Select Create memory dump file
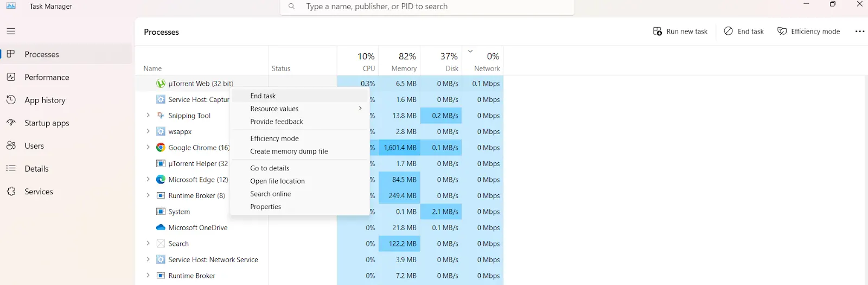 tap(300, 151)
